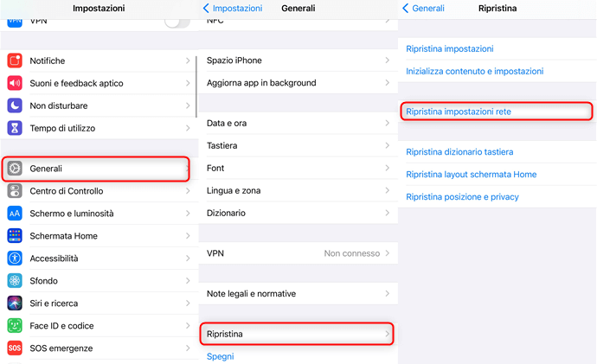
Task: Expand the Lingua e zona chevron
Action: [388, 190]
